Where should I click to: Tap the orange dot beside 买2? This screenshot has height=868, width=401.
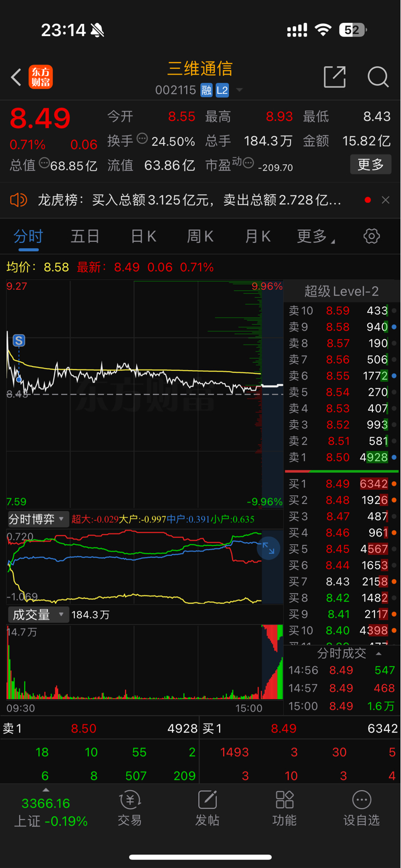394,500
